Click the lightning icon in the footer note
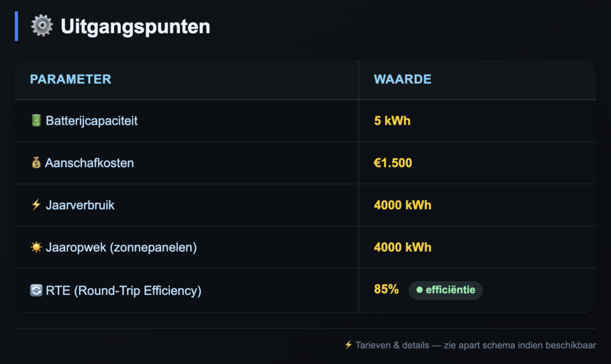The width and height of the screenshot is (611, 364). (x=348, y=345)
